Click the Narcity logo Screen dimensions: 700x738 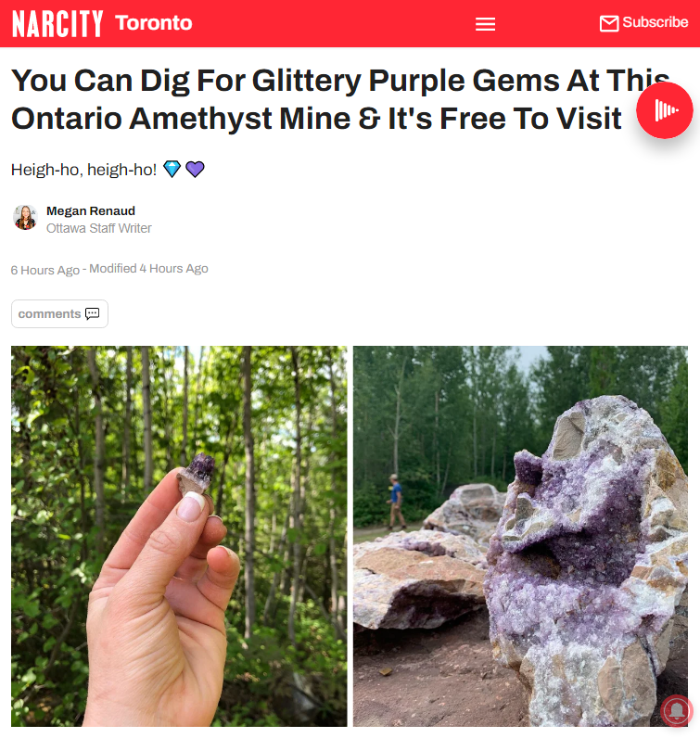tap(57, 23)
